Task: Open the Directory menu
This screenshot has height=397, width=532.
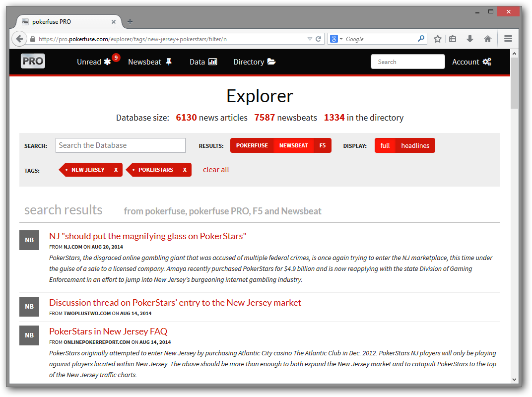Action: (x=255, y=62)
